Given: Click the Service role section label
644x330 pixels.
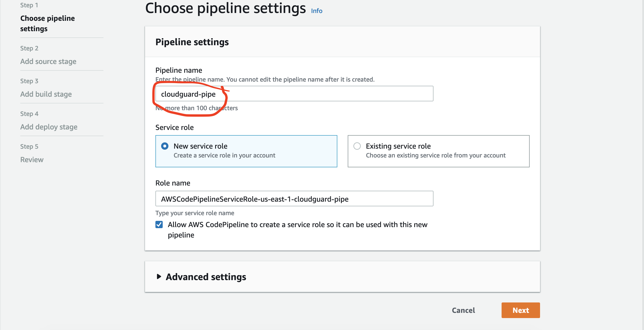Looking at the screenshot, I should [174, 127].
